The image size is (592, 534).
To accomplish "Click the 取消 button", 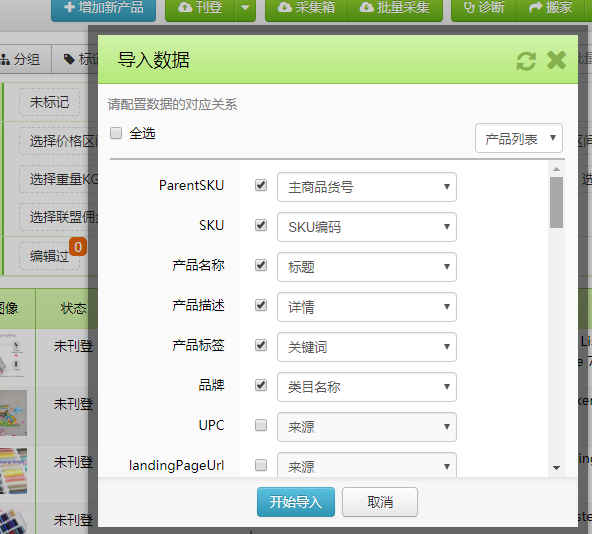I will pos(380,502).
